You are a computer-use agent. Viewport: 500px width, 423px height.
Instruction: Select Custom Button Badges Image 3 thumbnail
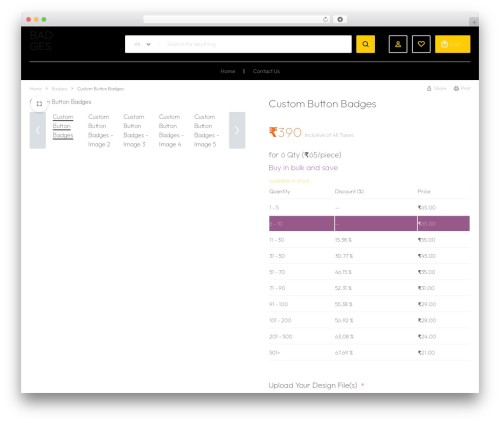pyautogui.click(x=135, y=130)
